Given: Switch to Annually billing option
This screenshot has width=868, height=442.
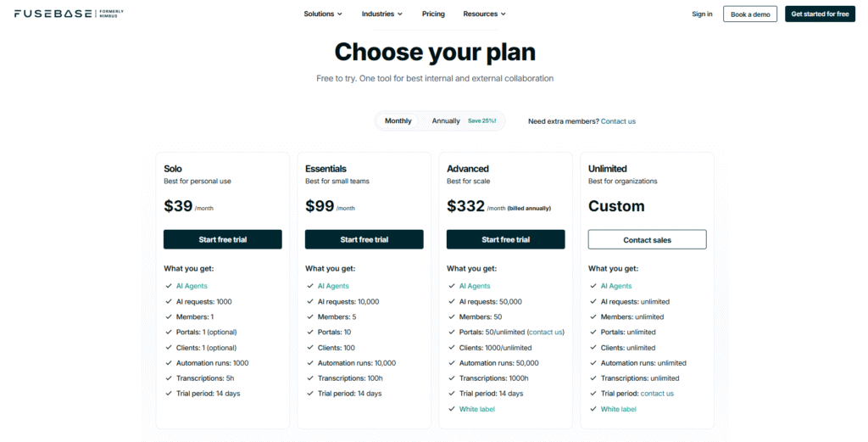Looking at the screenshot, I should [x=446, y=121].
